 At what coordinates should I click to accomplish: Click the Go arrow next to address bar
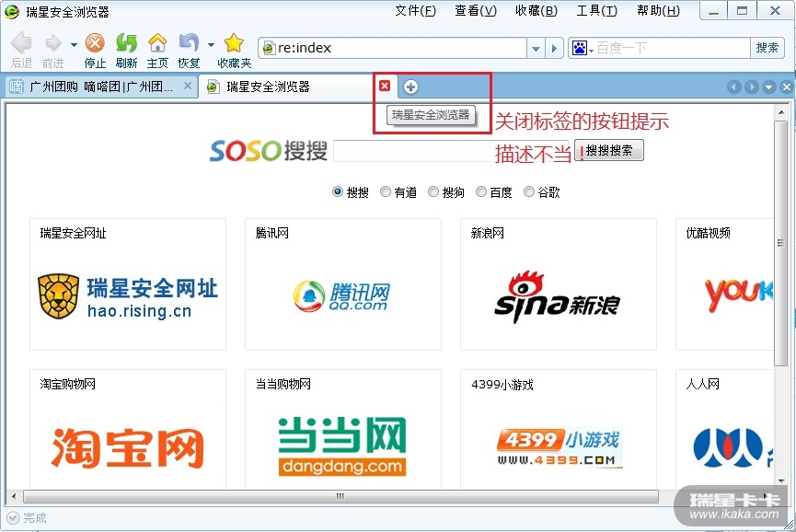pyautogui.click(x=554, y=48)
